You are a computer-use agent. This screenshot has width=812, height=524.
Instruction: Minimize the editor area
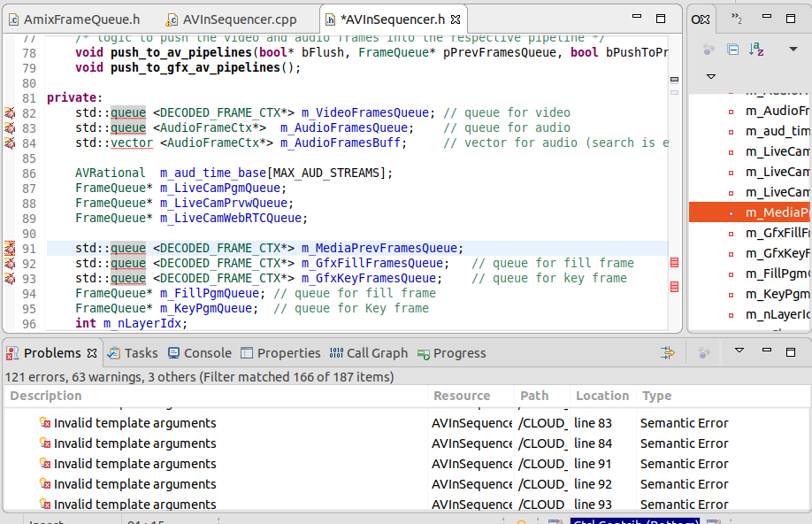point(637,17)
